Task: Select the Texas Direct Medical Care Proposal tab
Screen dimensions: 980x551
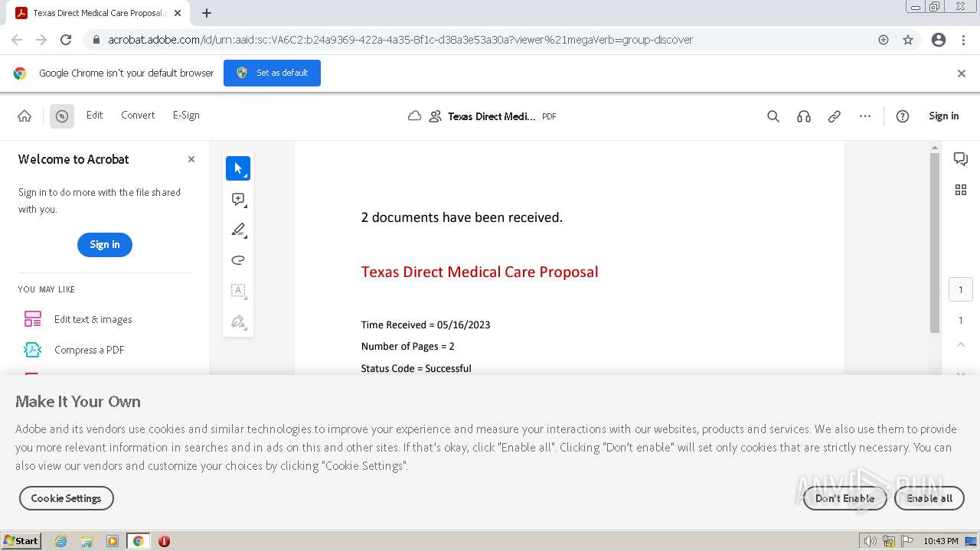Action: click(98, 13)
